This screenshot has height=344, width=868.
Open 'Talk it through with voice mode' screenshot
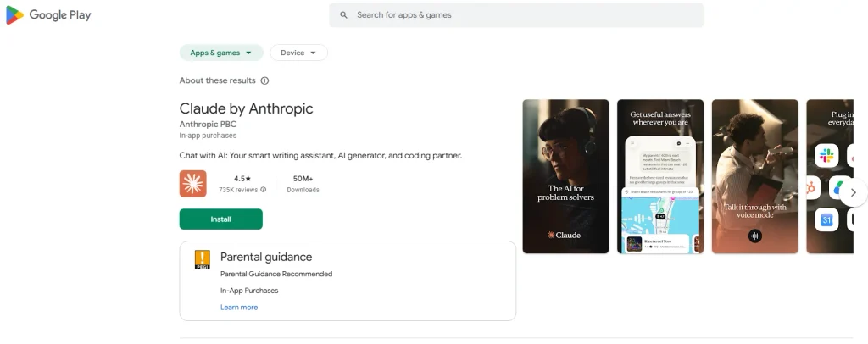coord(755,176)
